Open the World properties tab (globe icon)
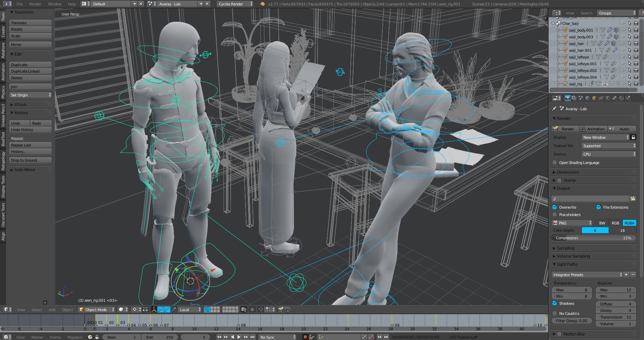This screenshot has height=340, width=644. coord(588,98)
